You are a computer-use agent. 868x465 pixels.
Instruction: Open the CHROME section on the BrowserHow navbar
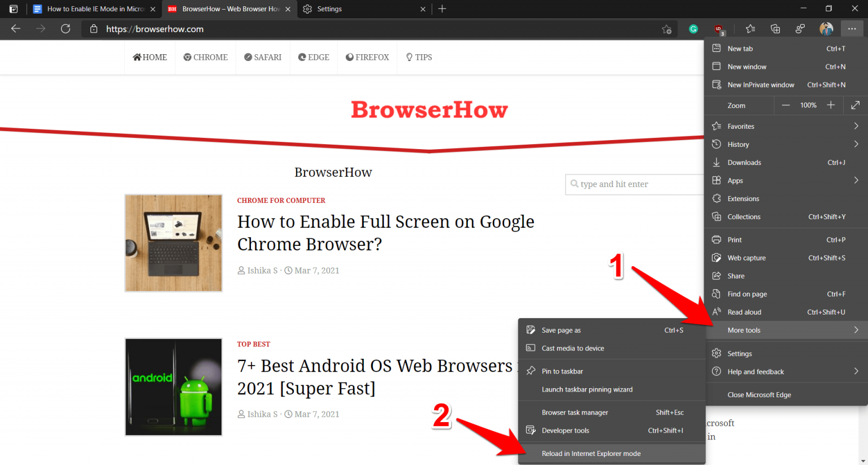pyautogui.click(x=206, y=57)
